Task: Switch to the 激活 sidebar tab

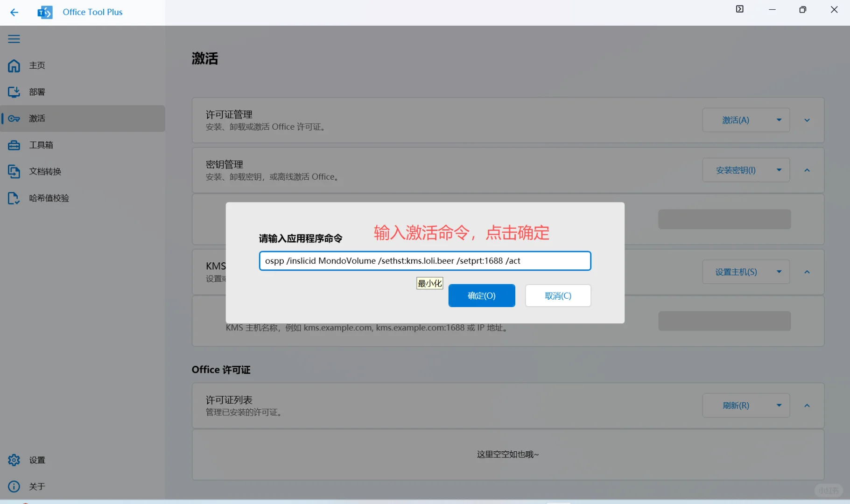Action: 37,119
